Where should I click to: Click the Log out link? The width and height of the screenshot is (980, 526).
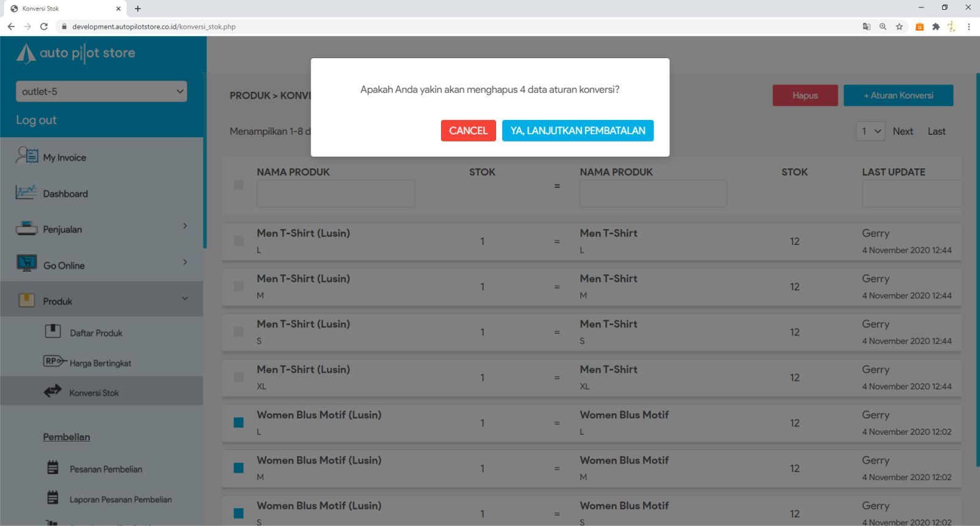36,120
